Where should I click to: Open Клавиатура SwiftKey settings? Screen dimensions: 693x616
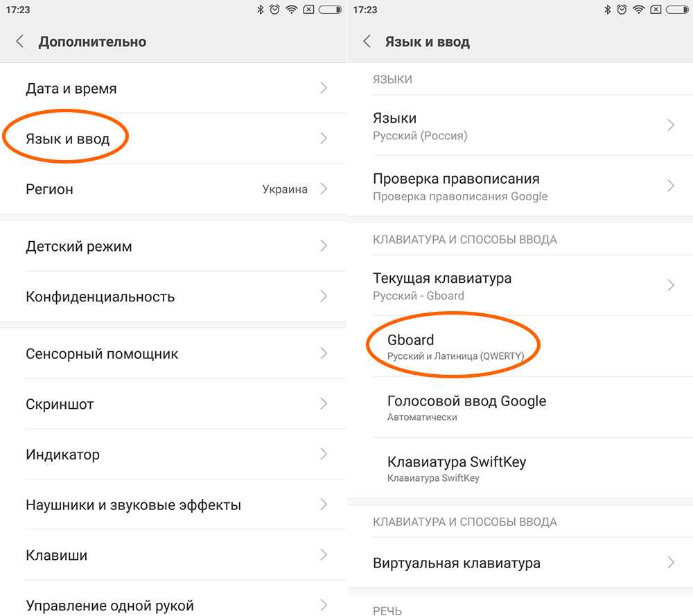point(457,468)
